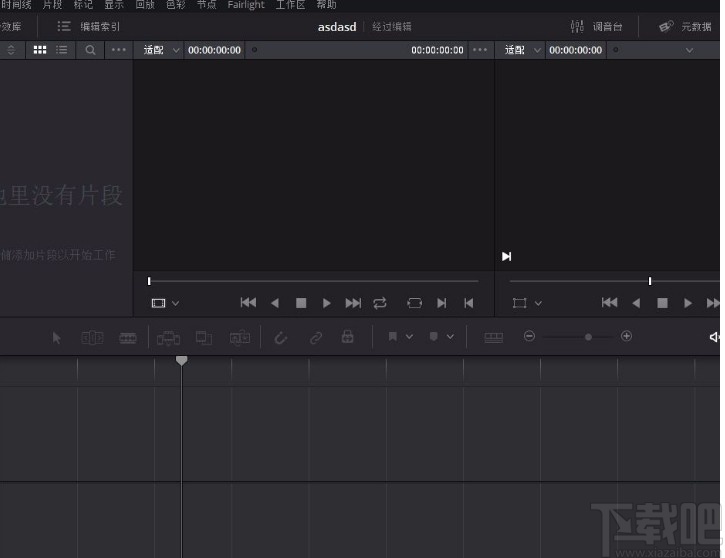The image size is (725, 558).
Task: Expand source viewer display mode chevron
Action: pos(175,303)
